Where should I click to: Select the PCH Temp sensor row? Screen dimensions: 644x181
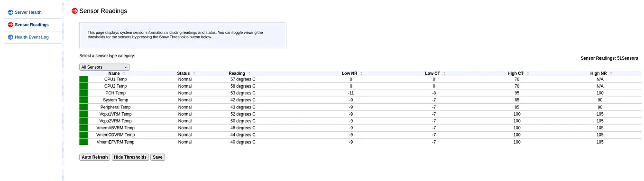pyautogui.click(x=360, y=93)
